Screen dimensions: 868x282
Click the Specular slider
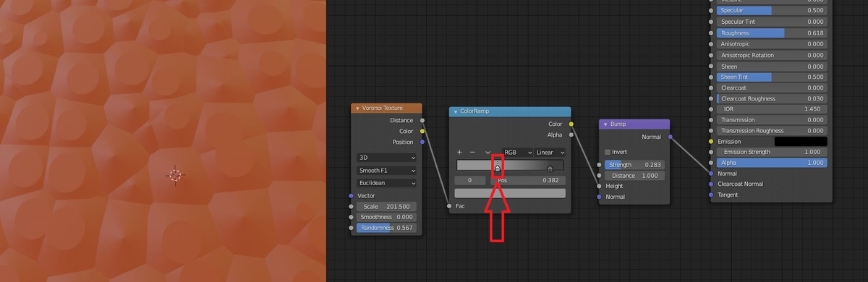772,11
